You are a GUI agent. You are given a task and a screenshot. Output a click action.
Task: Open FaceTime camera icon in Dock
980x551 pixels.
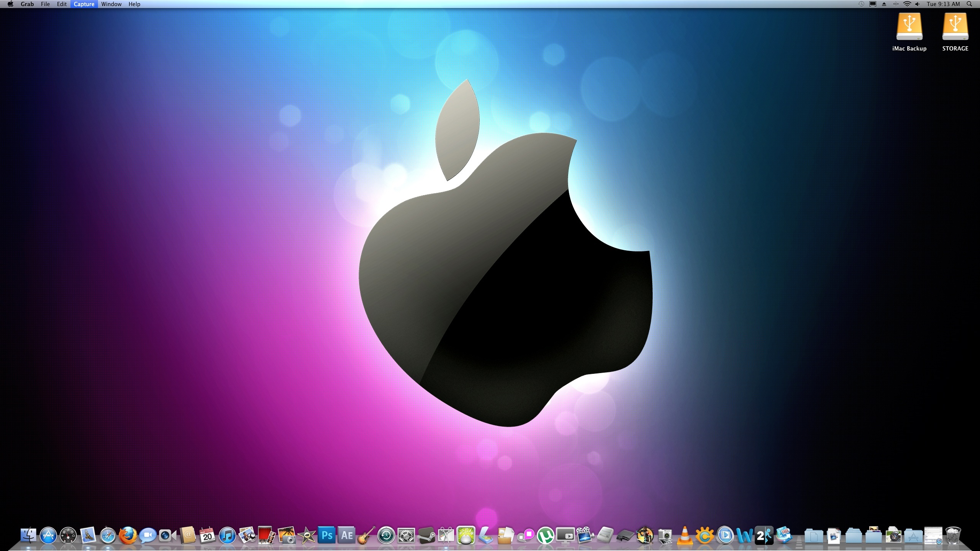click(x=168, y=535)
